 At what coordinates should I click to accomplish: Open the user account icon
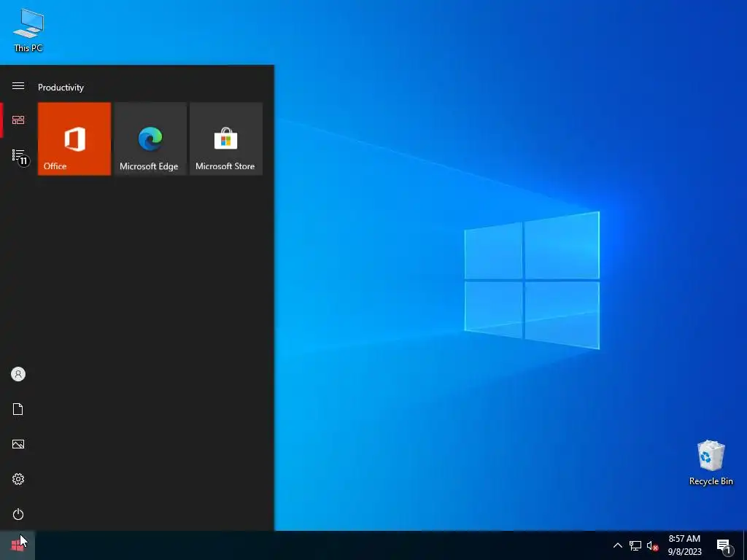pyautogui.click(x=18, y=374)
